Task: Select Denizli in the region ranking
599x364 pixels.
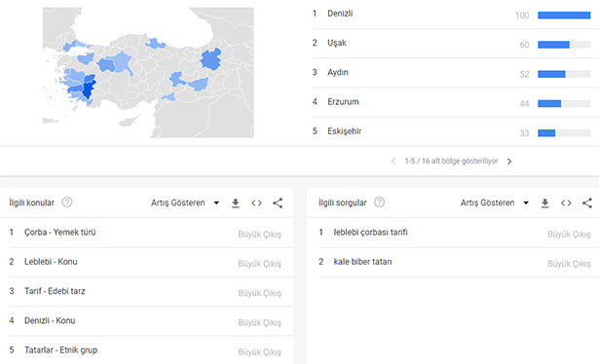Action: coord(451,15)
